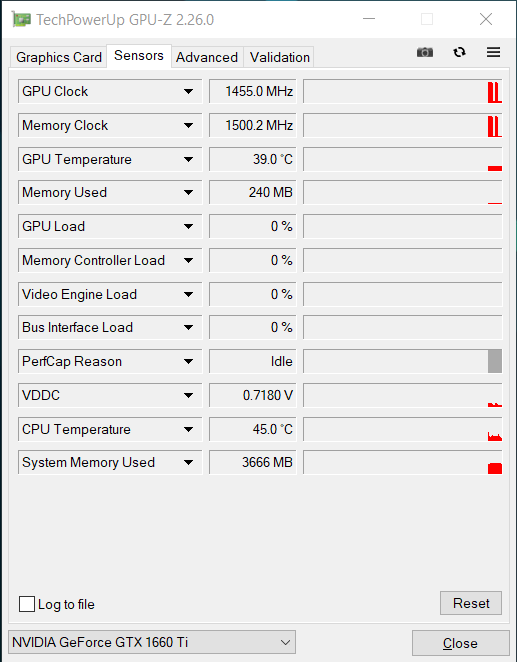Click the GPU Clock history graph
Viewport: 517px width, 662px height.
click(403, 91)
